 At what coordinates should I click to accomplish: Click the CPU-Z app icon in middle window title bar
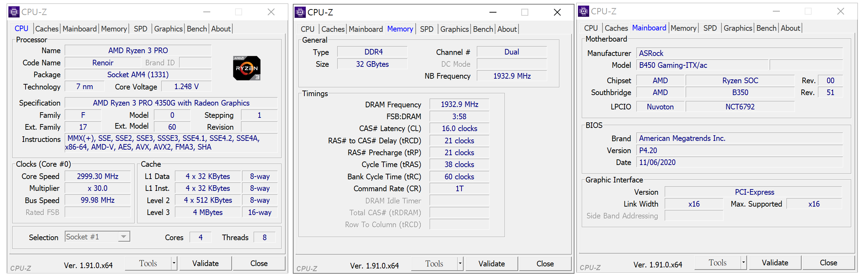point(300,12)
